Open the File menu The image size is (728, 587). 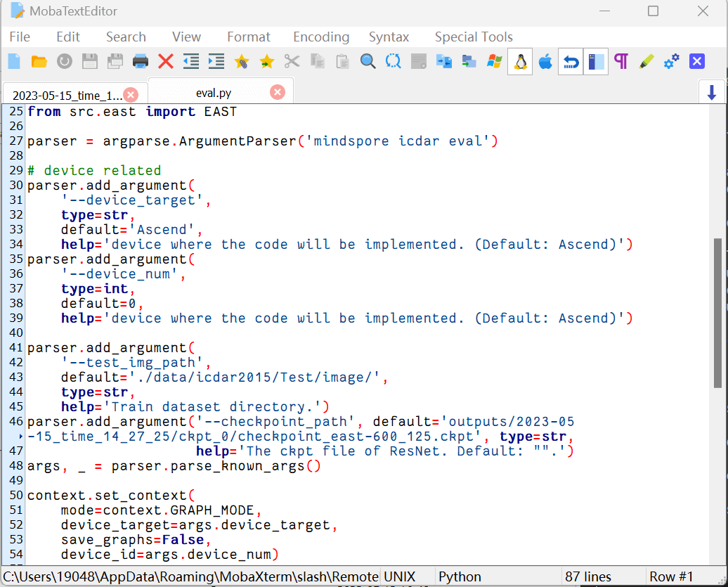[x=20, y=37]
